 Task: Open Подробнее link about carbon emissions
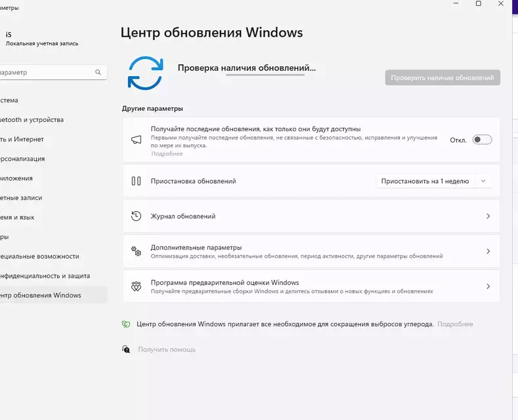tap(455, 324)
